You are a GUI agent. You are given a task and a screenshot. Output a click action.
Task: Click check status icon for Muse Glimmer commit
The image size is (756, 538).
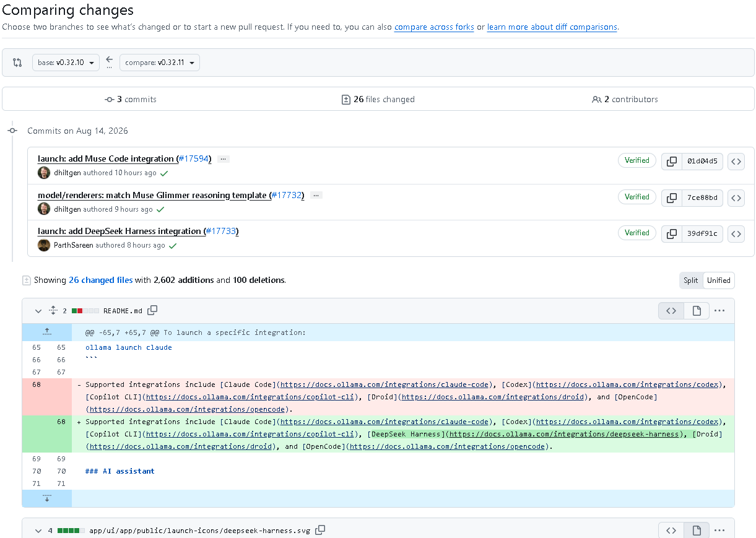coord(160,209)
